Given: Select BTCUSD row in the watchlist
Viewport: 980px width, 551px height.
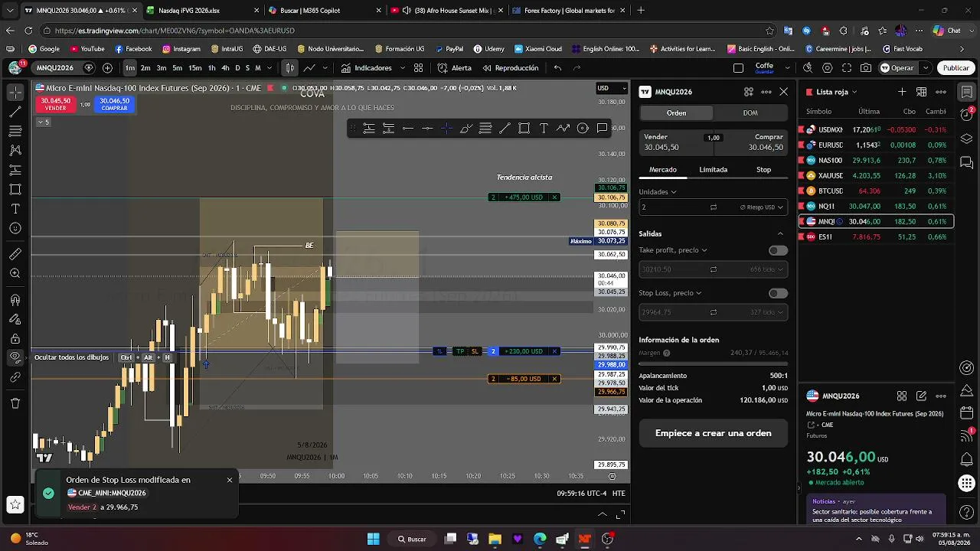Looking at the screenshot, I should (x=876, y=191).
